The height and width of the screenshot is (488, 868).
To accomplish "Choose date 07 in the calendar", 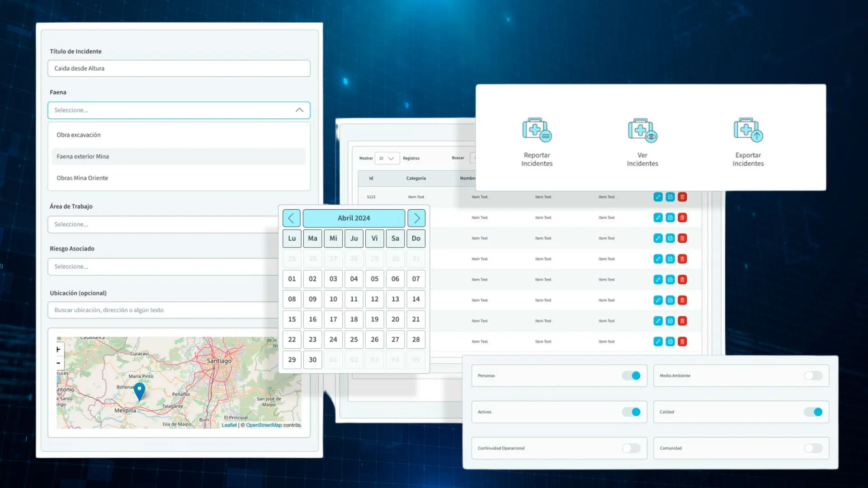I will pyautogui.click(x=416, y=279).
